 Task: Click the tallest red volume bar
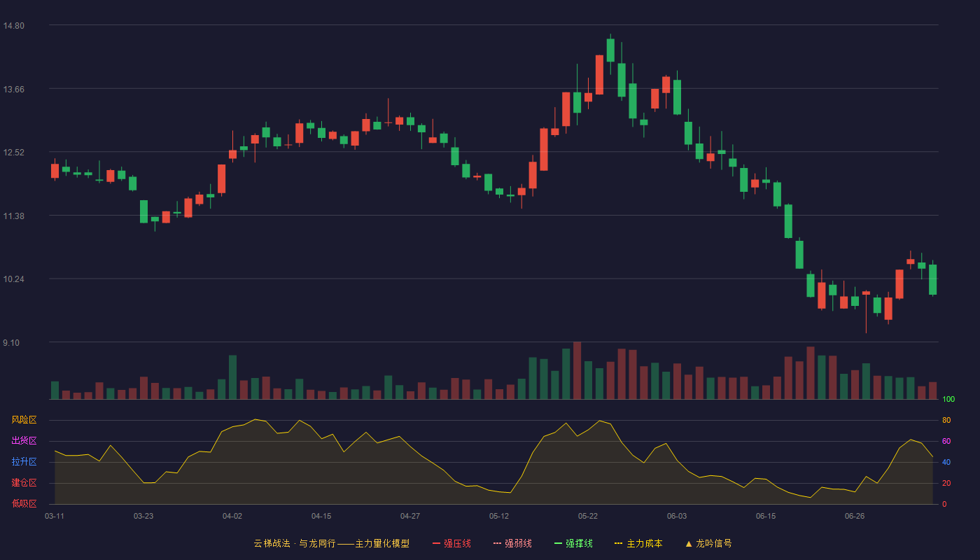click(x=577, y=370)
